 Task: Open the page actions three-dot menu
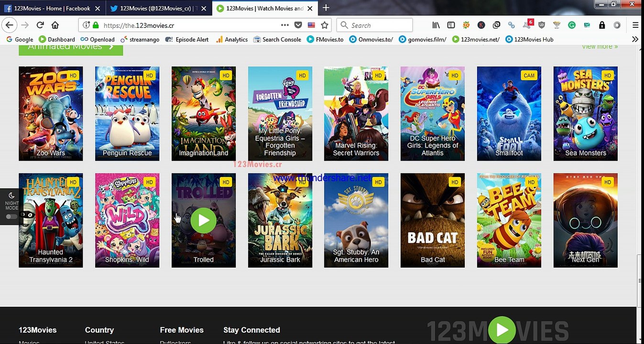point(285,25)
